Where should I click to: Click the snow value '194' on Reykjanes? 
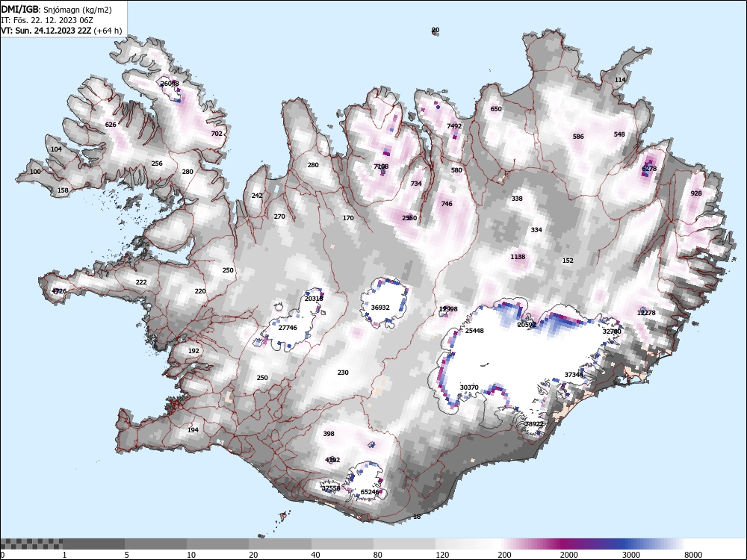[193, 430]
